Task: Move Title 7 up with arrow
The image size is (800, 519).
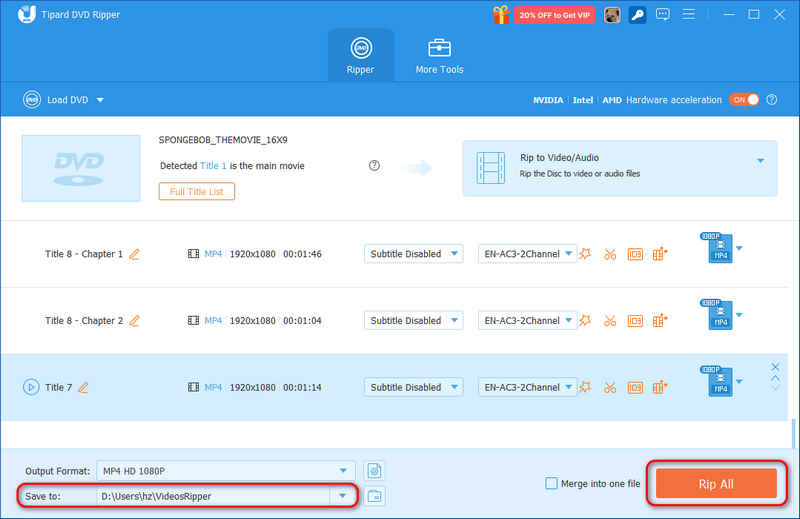Action: 775,378
